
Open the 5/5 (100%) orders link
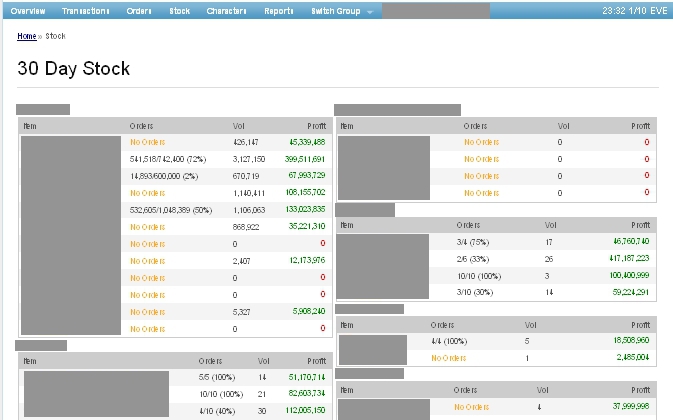[217, 377]
